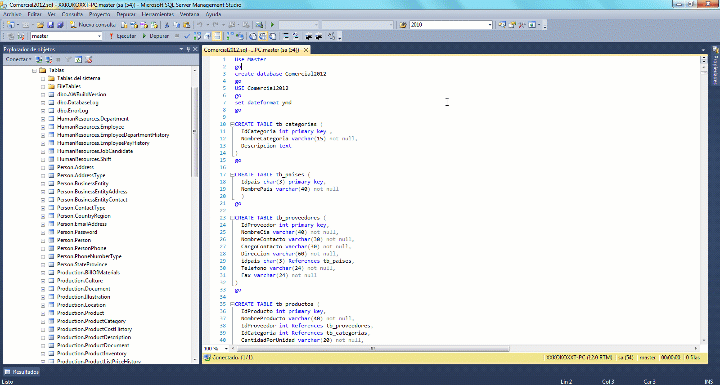
Task: Click the filter funnel icon in Explorador de objetos
Action: click(x=68, y=59)
